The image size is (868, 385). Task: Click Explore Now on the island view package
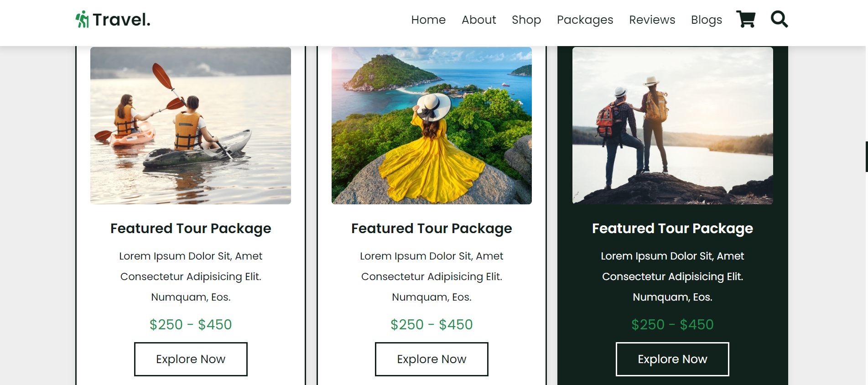pos(431,359)
